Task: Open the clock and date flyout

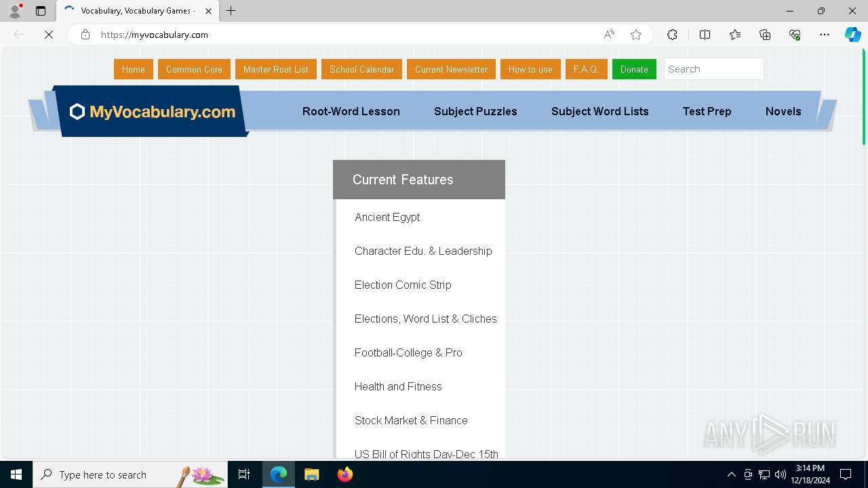Action: (810, 474)
